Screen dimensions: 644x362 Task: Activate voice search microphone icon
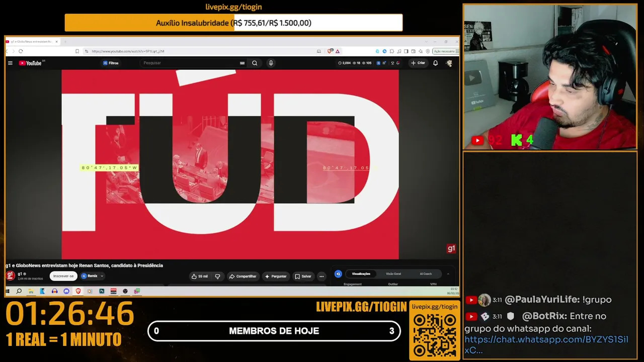click(x=271, y=63)
